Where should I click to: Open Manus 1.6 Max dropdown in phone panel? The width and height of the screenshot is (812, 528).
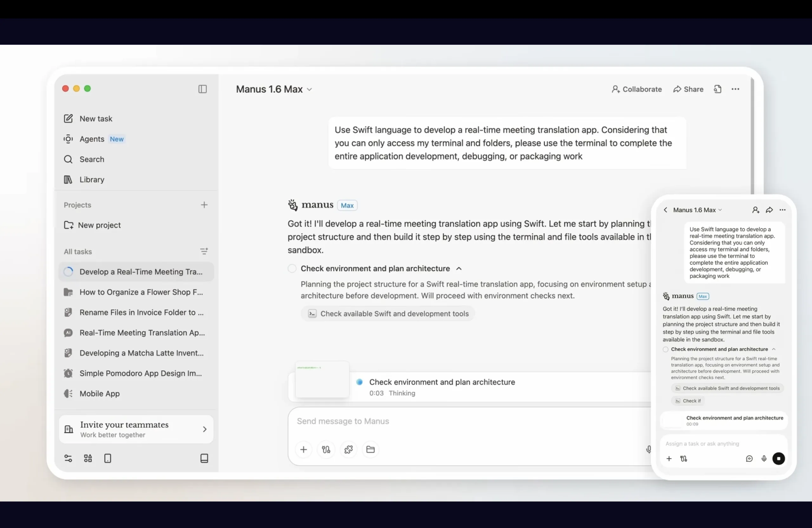[x=697, y=210]
